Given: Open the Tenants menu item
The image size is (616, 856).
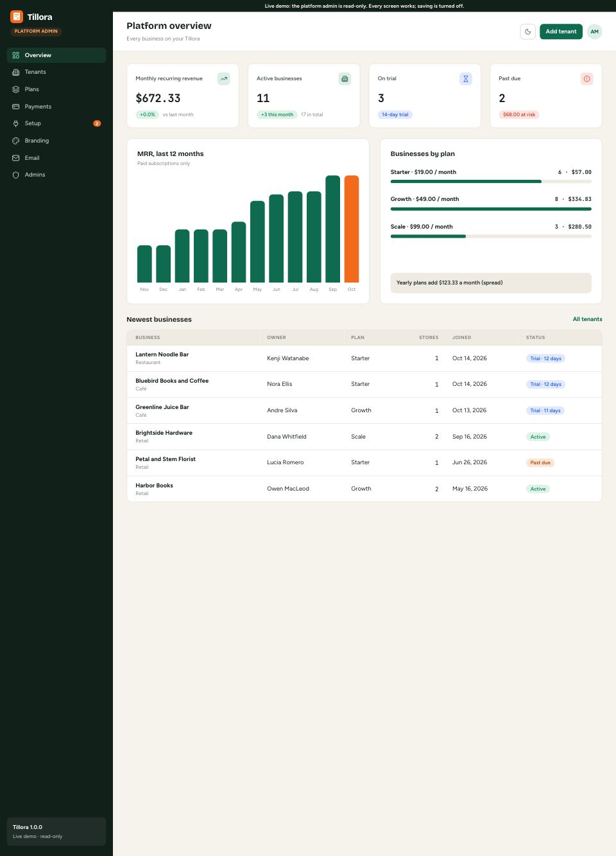Looking at the screenshot, I should (56, 72).
